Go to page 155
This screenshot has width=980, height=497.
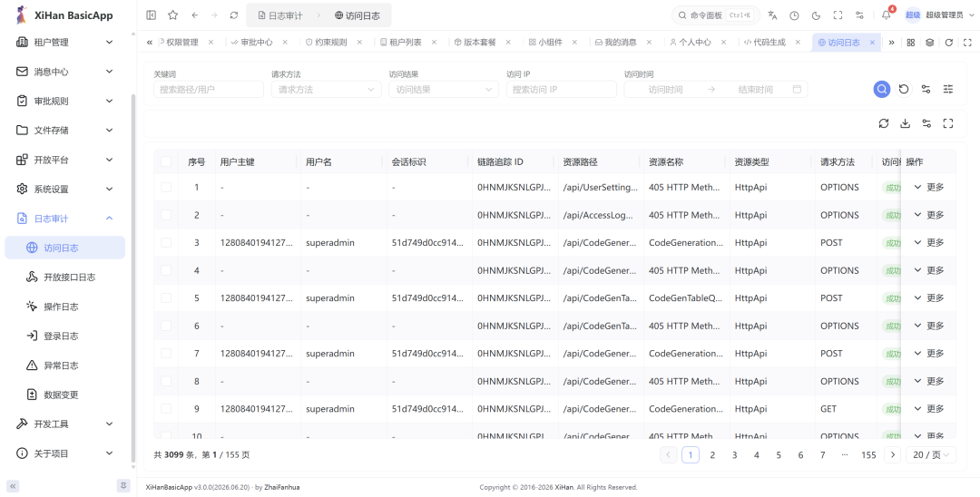click(868, 455)
